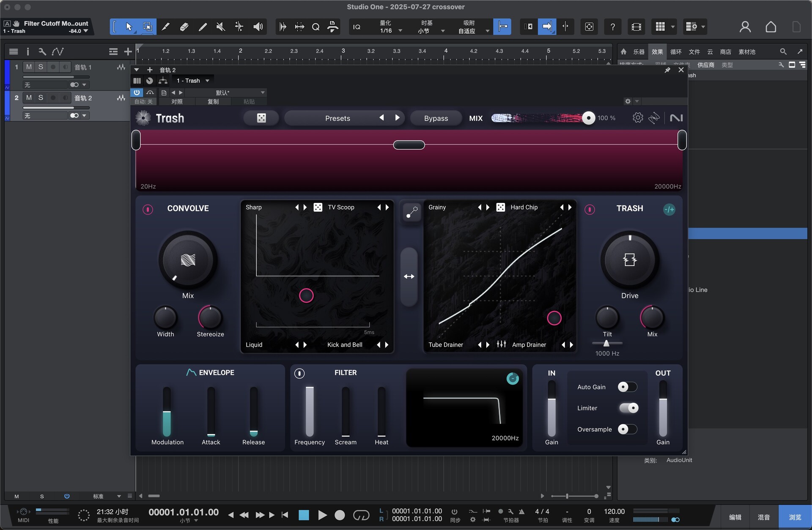This screenshot has width=812, height=530.
Task: Next Sharp impulse arrow
Action: coord(305,207)
